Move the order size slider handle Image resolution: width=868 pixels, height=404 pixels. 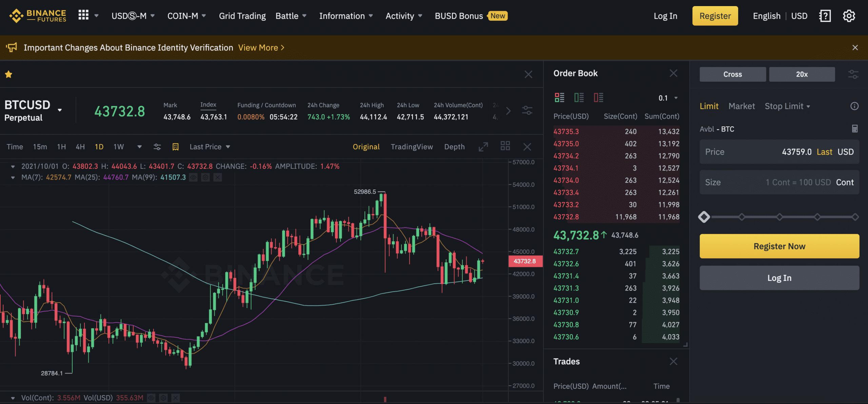pos(704,217)
